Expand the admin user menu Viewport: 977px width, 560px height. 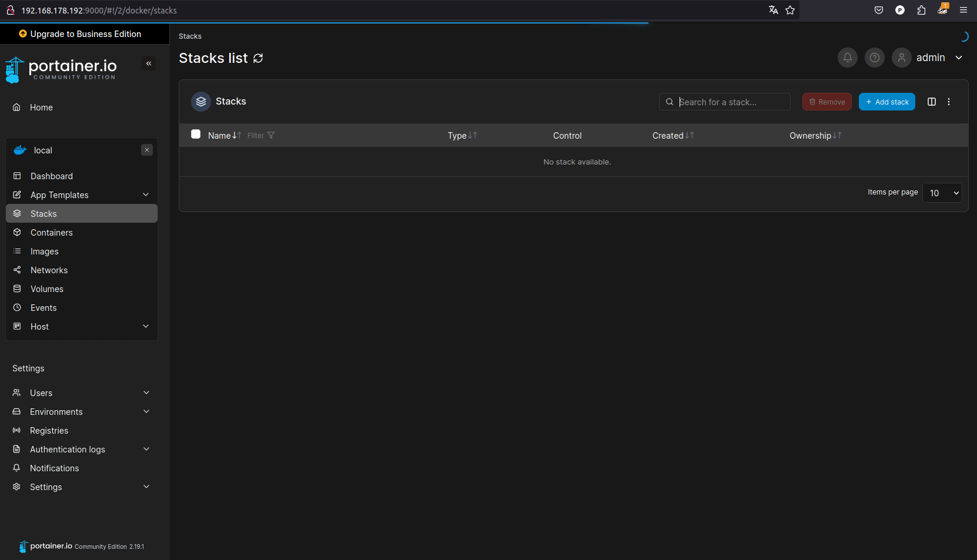point(958,58)
